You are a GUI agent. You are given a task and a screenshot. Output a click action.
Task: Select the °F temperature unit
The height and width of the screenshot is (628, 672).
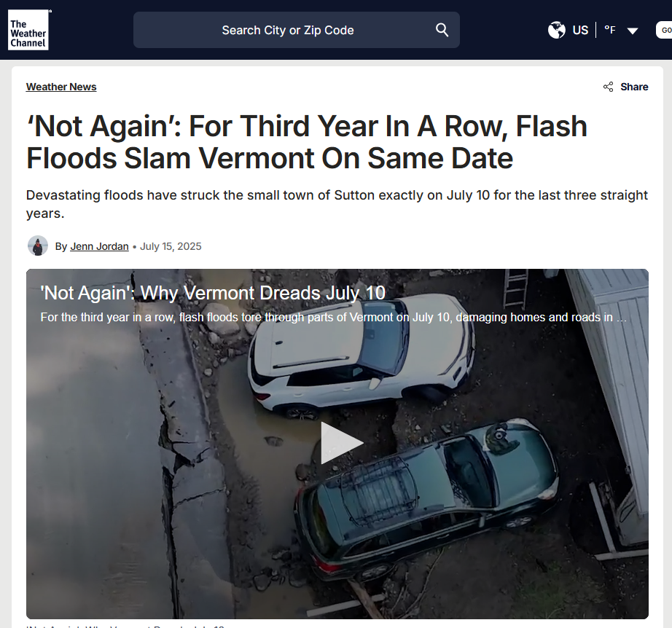click(x=610, y=30)
